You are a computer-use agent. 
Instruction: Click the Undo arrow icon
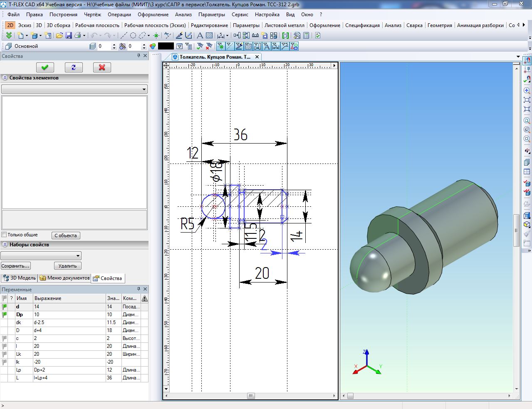click(94, 36)
